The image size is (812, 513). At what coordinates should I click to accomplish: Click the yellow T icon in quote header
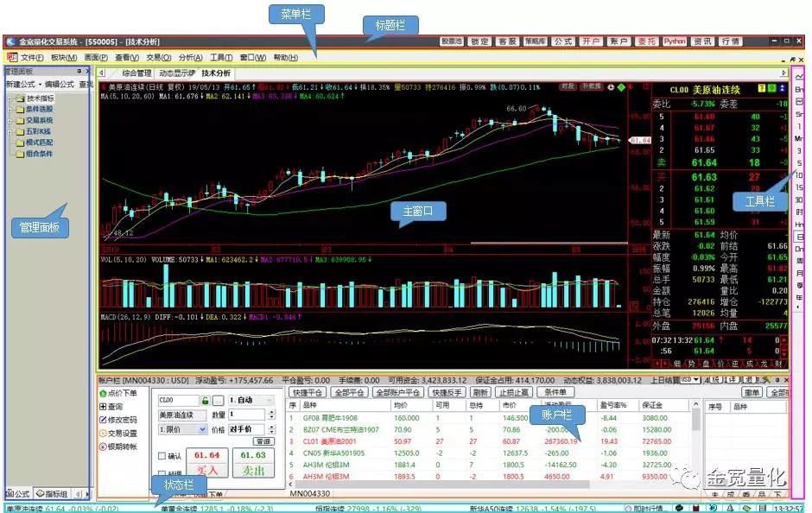pos(762,88)
